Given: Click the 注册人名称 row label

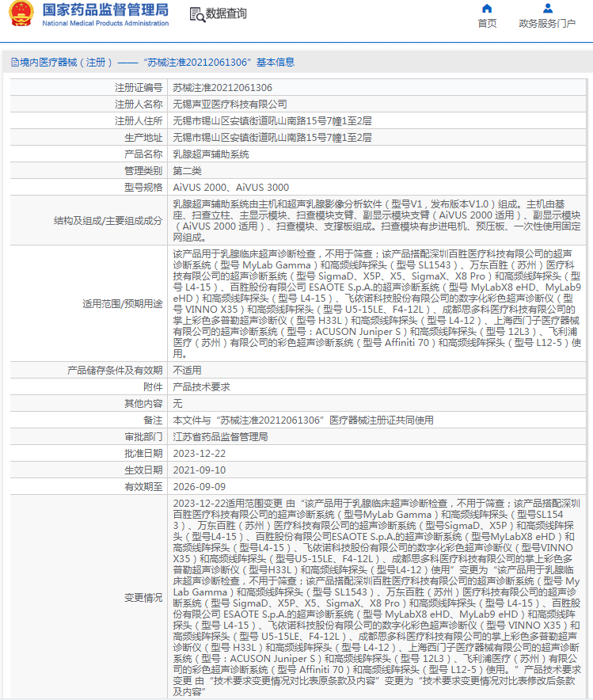Looking at the screenshot, I should point(139,105).
